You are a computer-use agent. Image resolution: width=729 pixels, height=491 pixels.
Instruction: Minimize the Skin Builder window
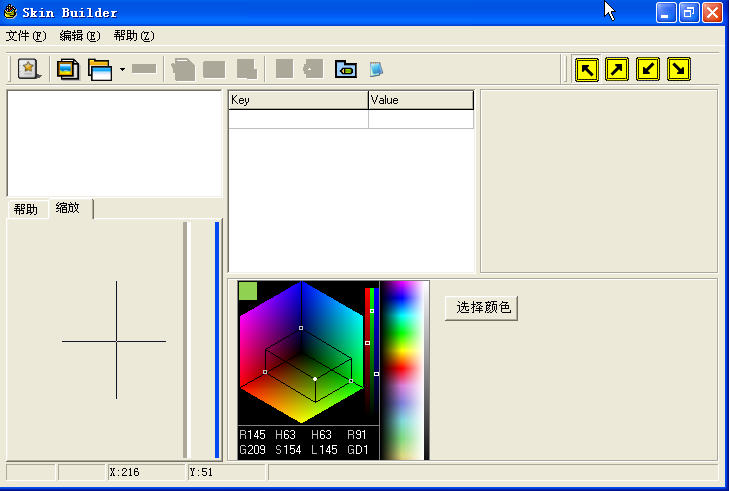666,13
